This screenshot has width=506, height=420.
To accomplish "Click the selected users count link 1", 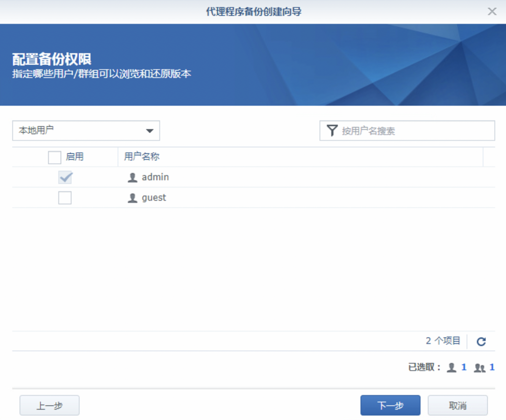I will pos(464,367).
